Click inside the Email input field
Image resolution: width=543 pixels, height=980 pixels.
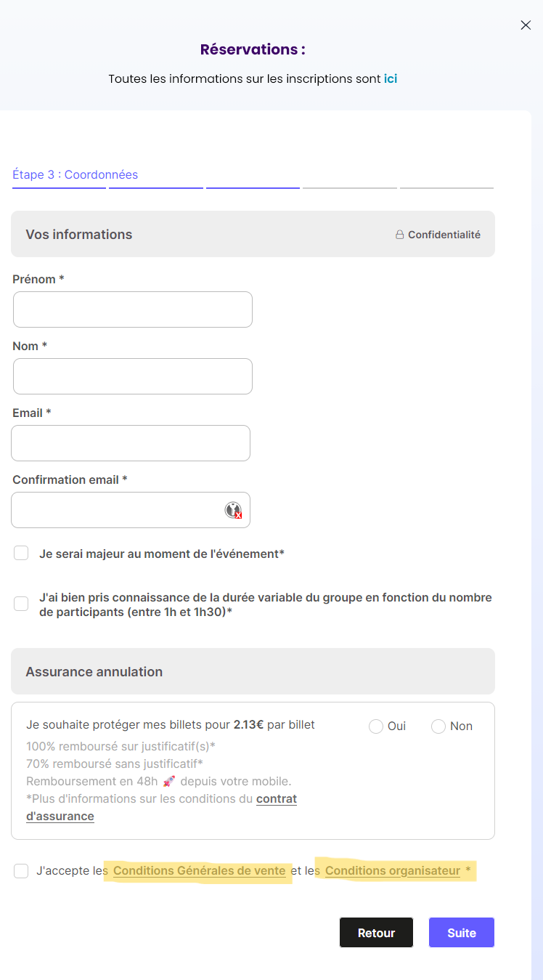pos(131,442)
